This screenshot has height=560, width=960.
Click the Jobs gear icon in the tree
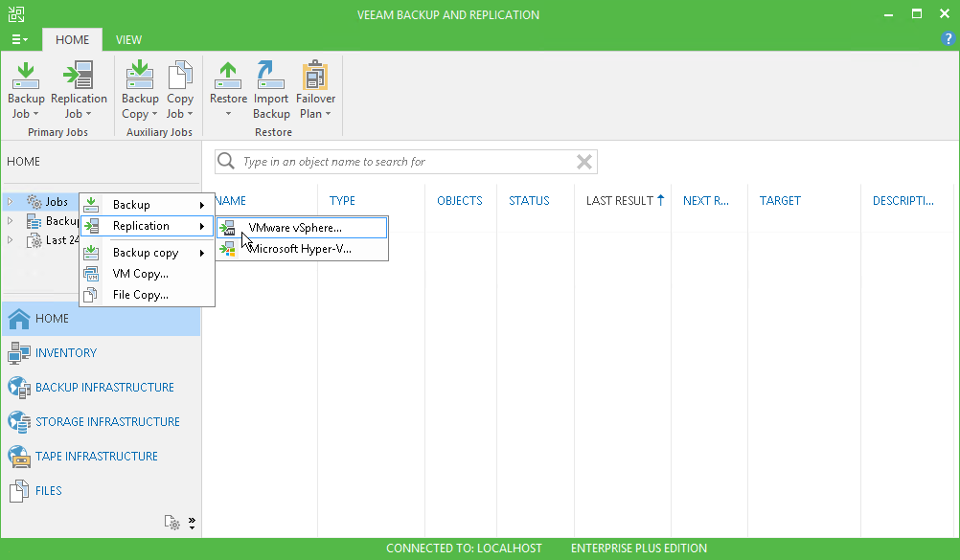coord(34,201)
